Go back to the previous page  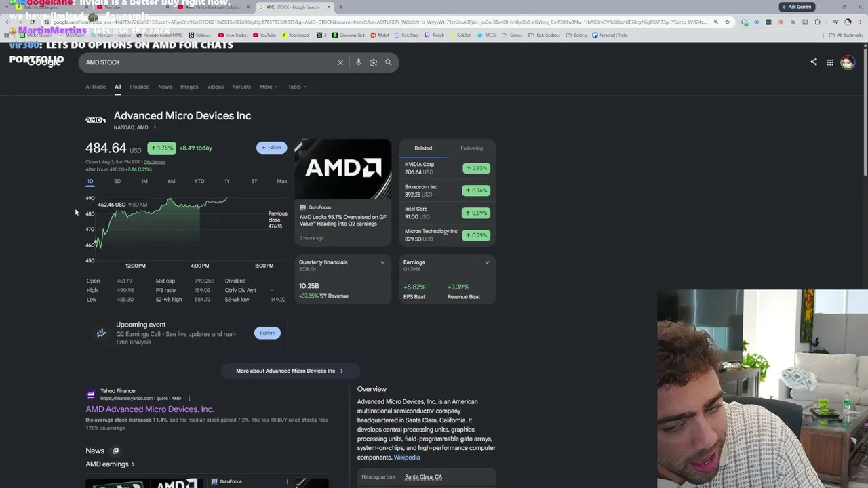point(7,22)
